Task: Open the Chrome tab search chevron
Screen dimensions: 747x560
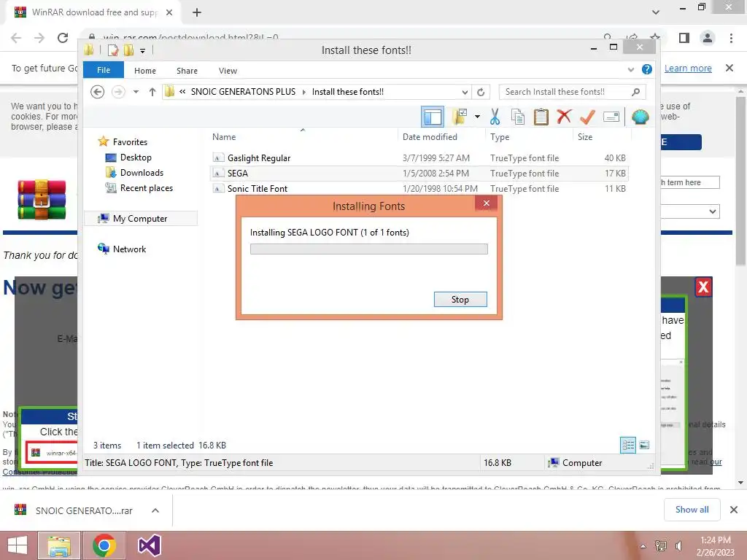Action: (656, 12)
